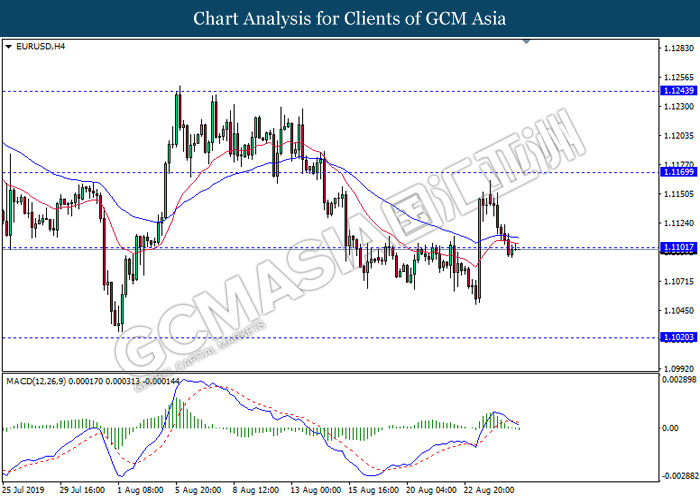700x500 pixels.
Task: Click the 1.11505 value on price axis
Action: (675, 193)
